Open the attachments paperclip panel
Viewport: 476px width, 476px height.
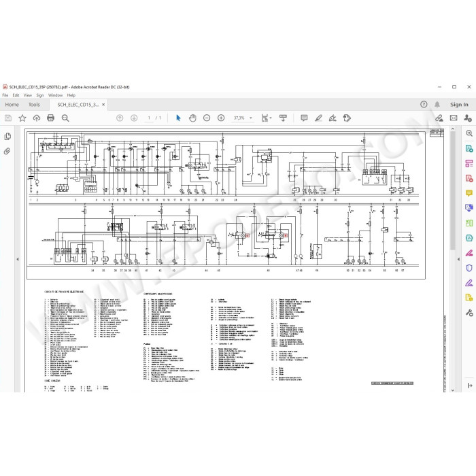coord(7,151)
